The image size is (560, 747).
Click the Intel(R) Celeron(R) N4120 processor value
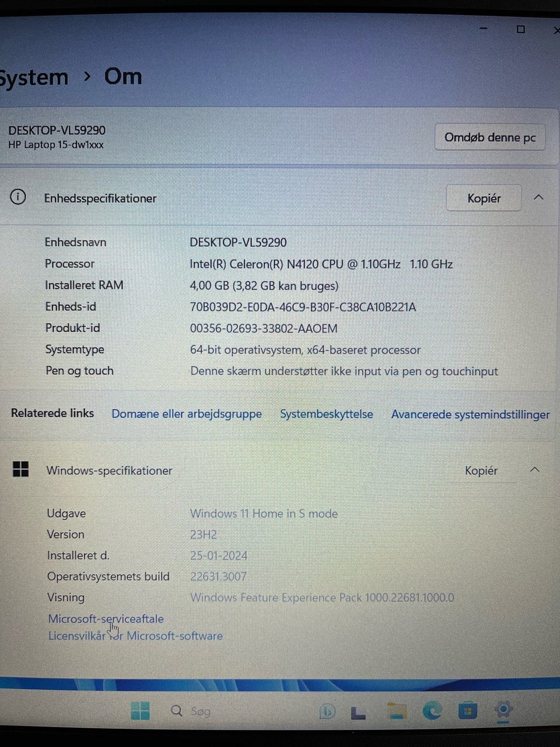[321, 264]
